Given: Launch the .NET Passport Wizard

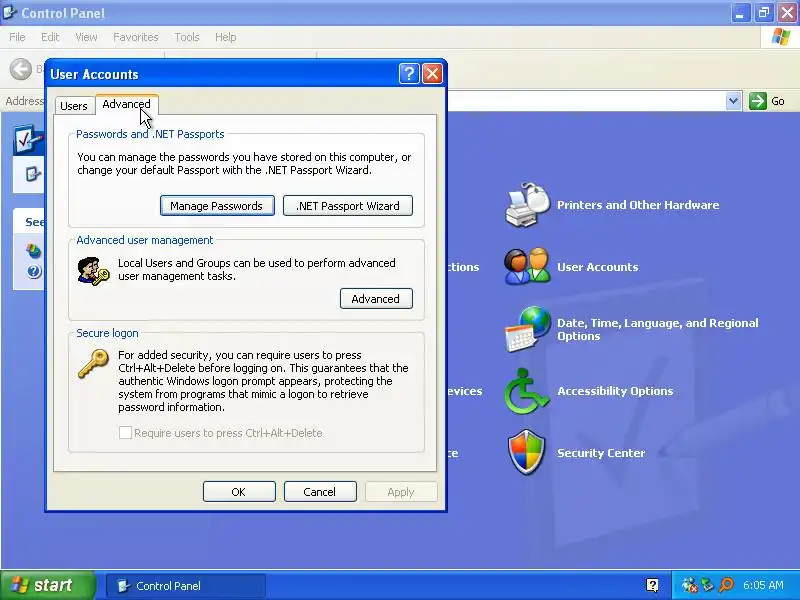Looking at the screenshot, I should 347,206.
